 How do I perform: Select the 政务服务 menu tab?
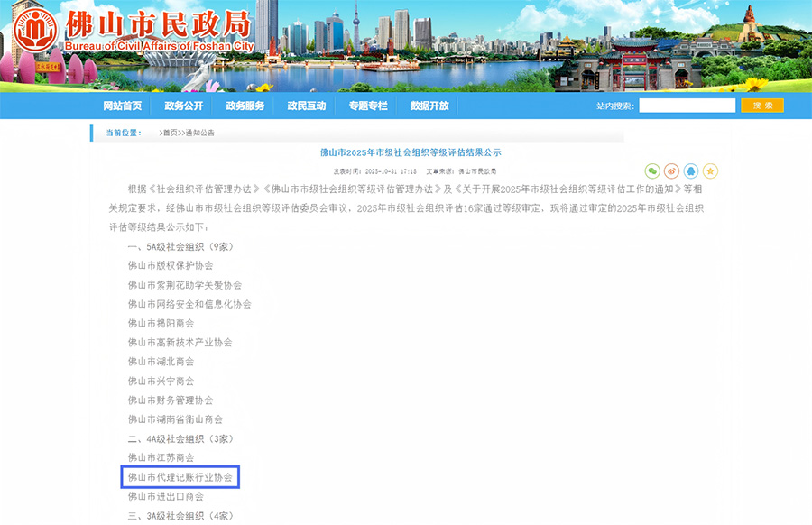click(245, 106)
